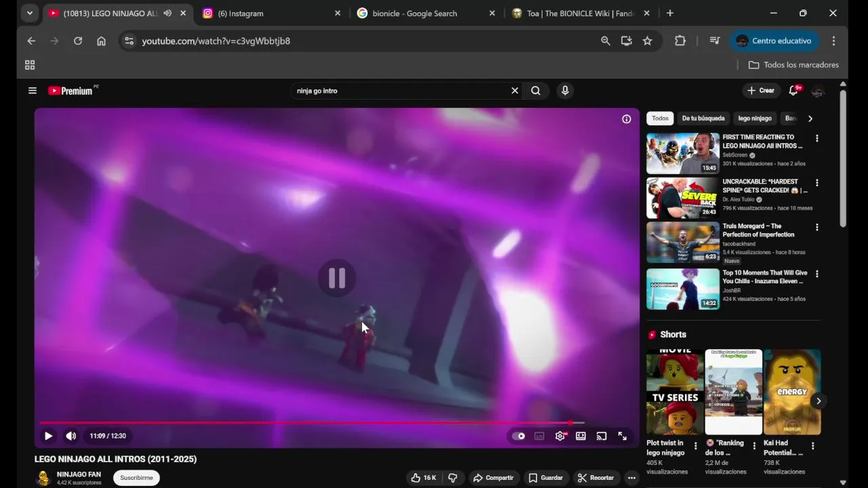The image size is (868, 488).
Task: Switch to Toa BIONICLE Wiki tab
Action: pos(581,14)
